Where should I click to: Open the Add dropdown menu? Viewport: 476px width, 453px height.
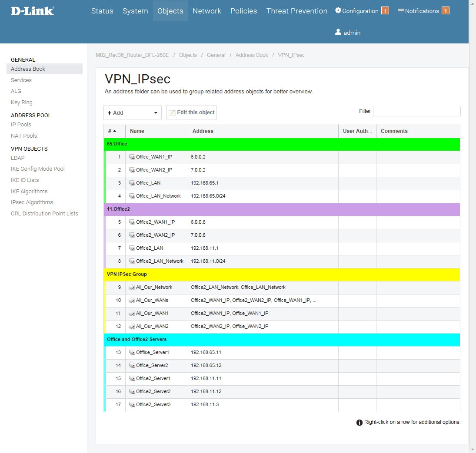pos(132,113)
